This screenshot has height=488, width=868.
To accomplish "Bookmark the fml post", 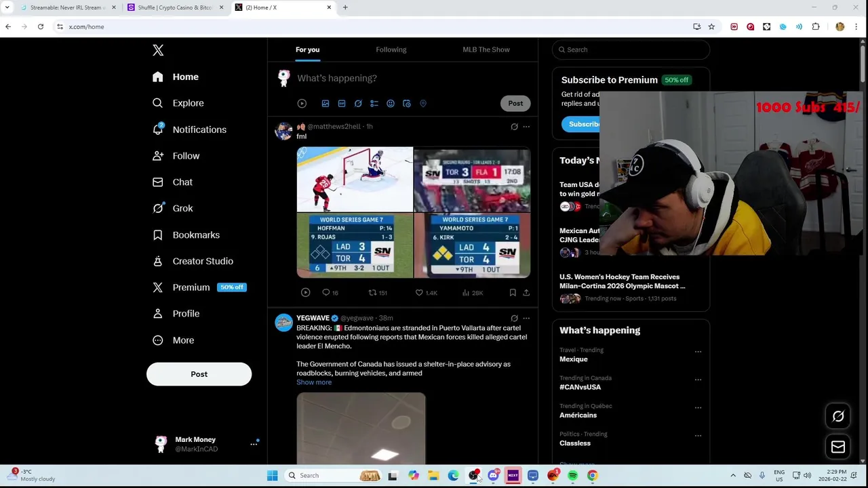I will click(x=513, y=293).
